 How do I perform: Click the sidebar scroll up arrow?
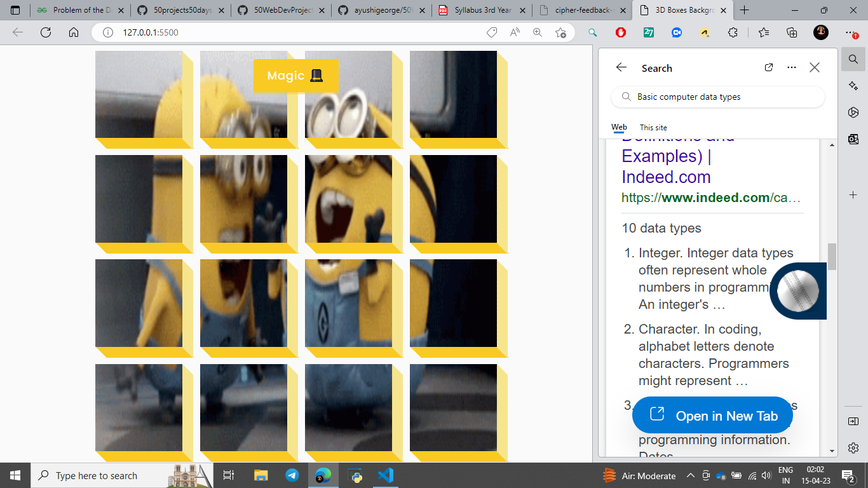coord(832,144)
